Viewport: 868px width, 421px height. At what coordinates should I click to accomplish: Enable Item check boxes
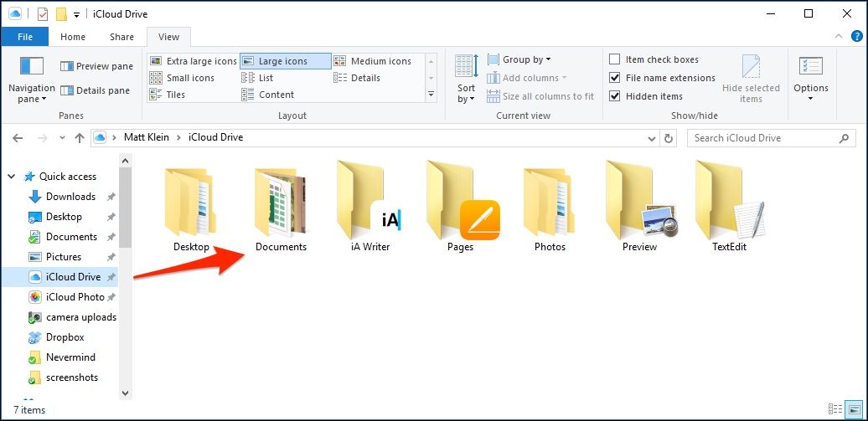tap(614, 59)
